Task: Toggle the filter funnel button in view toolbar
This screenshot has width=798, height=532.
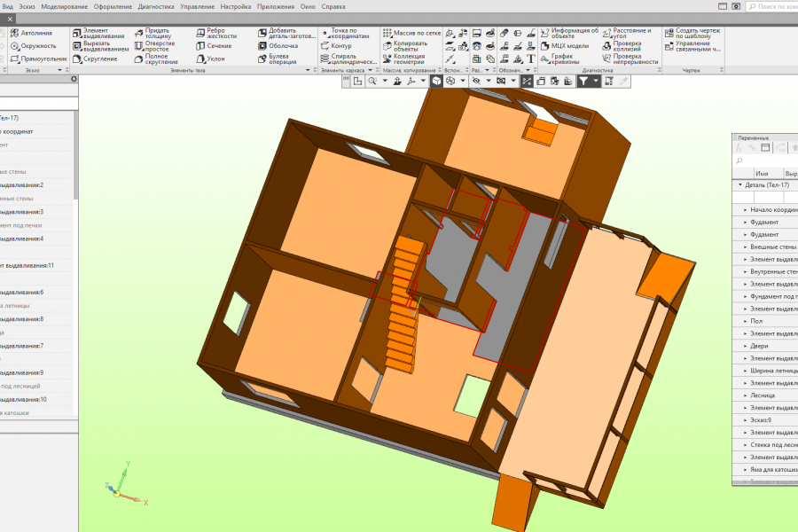Action: (x=583, y=82)
